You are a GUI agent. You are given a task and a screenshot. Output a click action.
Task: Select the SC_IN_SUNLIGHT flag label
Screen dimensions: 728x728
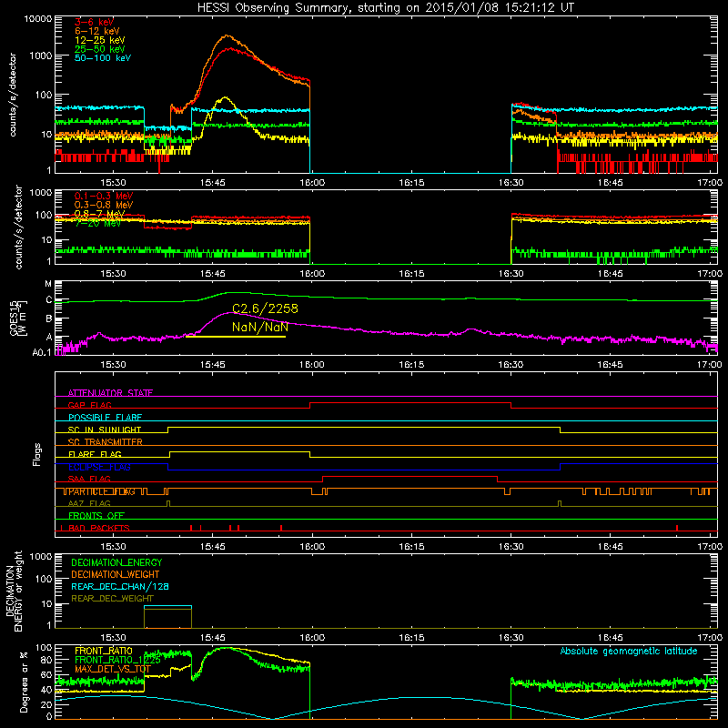(105, 430)
